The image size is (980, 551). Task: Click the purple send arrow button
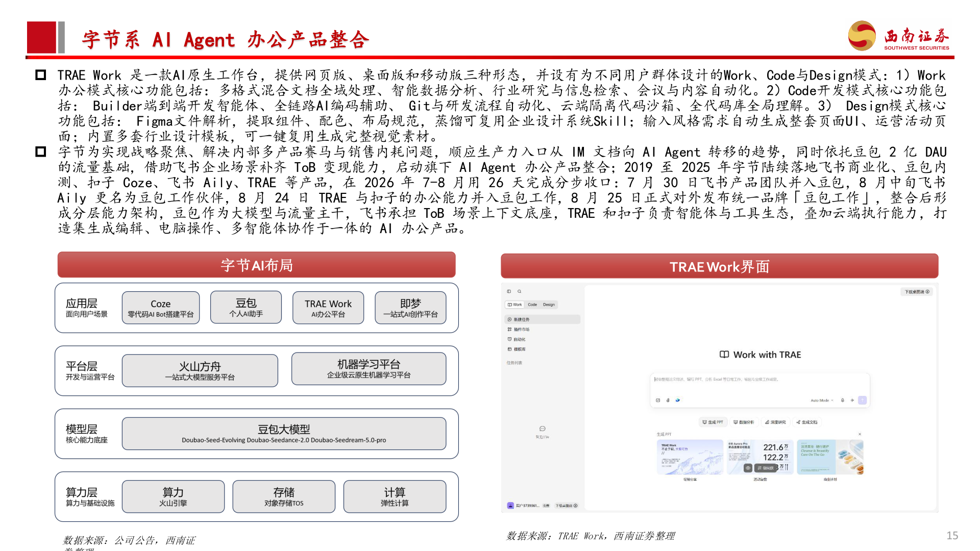[863, 400]
